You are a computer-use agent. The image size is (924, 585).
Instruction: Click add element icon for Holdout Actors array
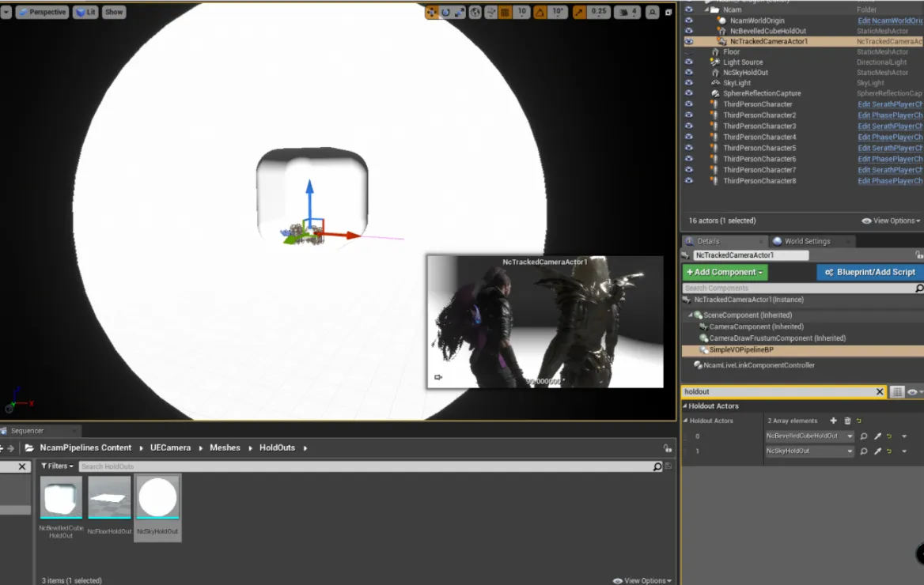coord(833,421)
